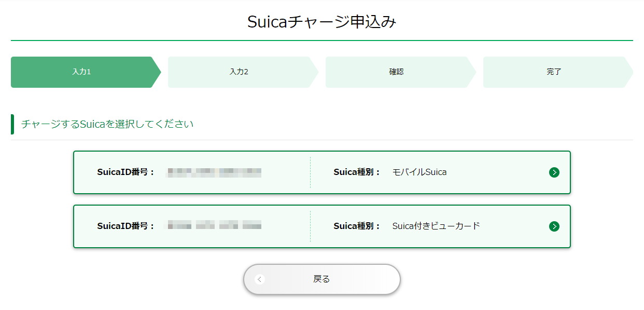Screen dimensions: 644x310
Task: Select the モバイルSuica card
Action: tap(322, 172)
